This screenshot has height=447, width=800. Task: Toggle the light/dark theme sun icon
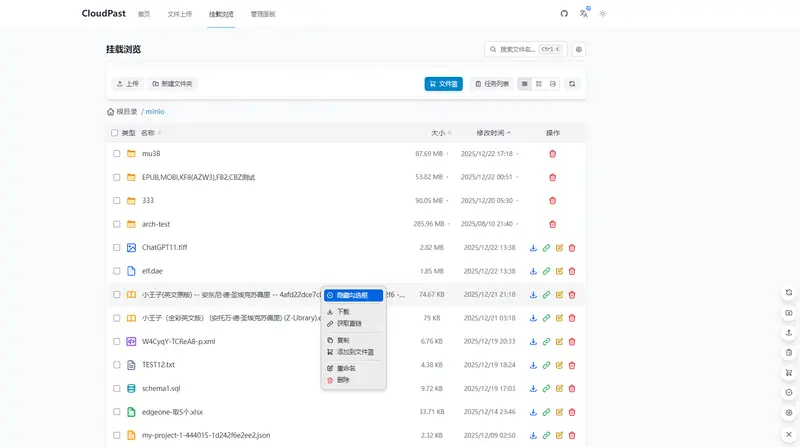pyautogui.click(x=603, y=14)
